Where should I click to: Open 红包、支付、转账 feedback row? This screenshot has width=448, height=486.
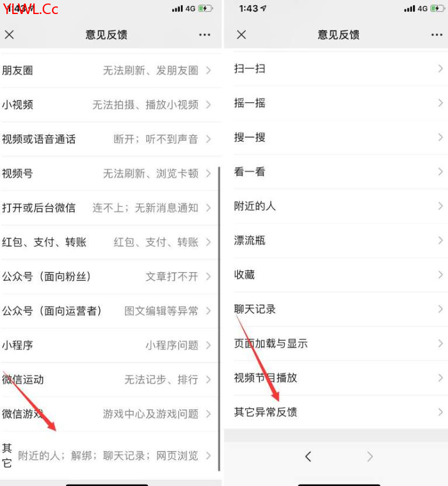click(111, 242)
